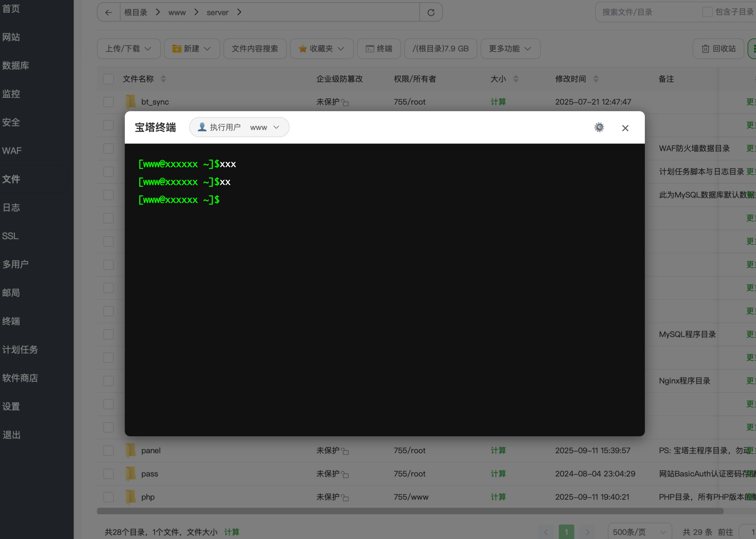Expand chevron after www in path
Image resolution: width=756 pixels, height=539 pixels.
[x=196, y=12]
